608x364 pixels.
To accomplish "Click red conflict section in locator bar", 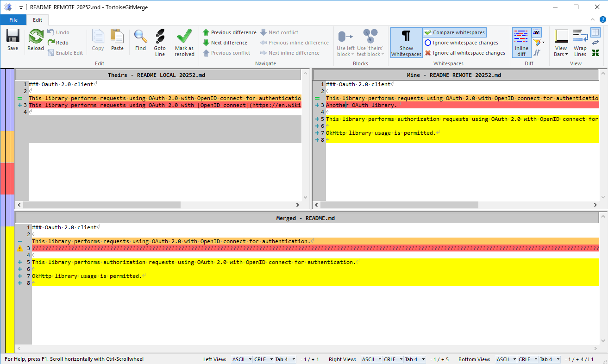I will click(x=7, y=178).
